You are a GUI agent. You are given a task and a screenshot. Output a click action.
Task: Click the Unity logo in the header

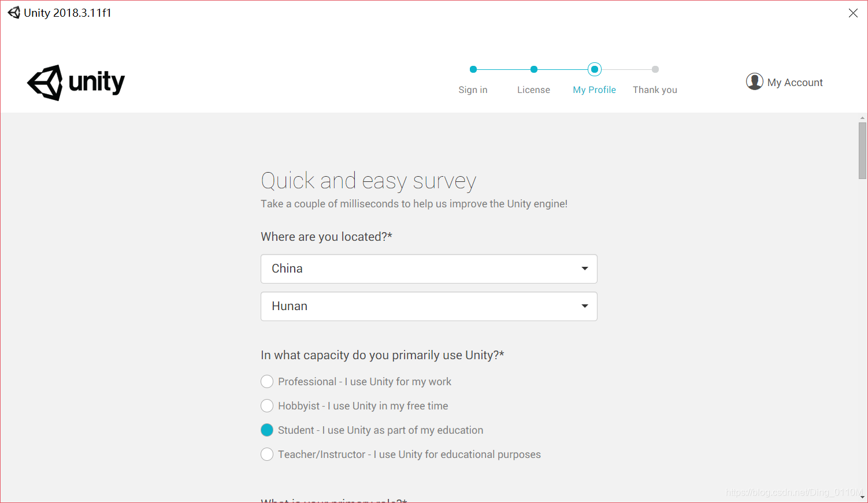[x=76, y=83]
